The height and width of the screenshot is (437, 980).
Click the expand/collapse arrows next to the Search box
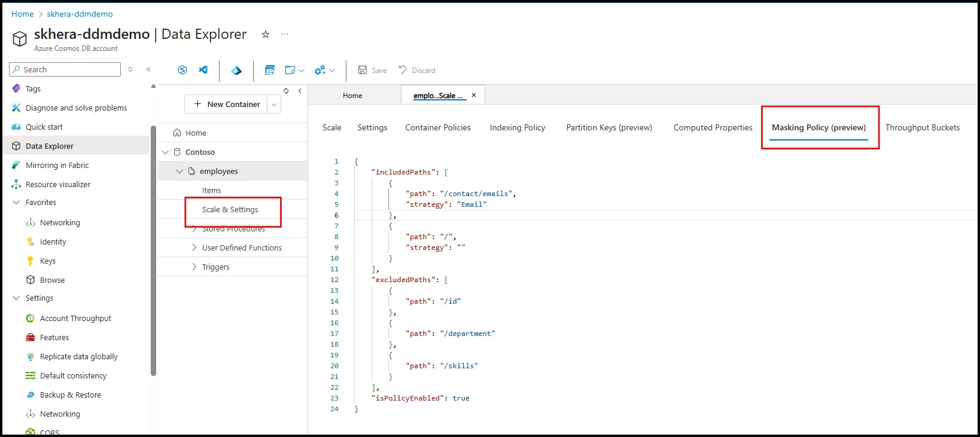130,69
